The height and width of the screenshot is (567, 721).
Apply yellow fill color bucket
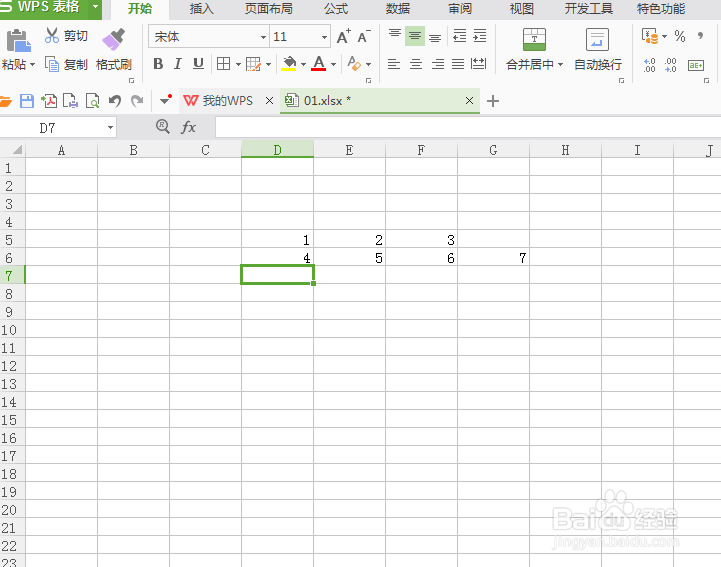[289, 63]
